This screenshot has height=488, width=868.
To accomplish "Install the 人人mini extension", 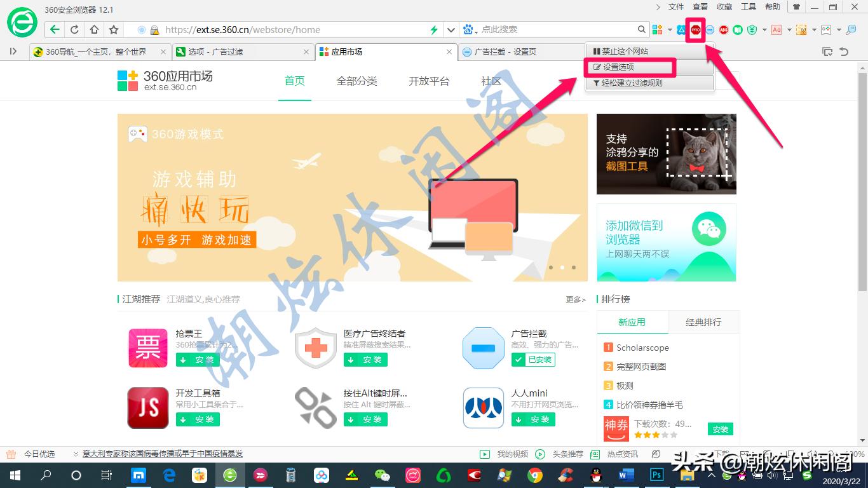I will [x=533, y=419].
